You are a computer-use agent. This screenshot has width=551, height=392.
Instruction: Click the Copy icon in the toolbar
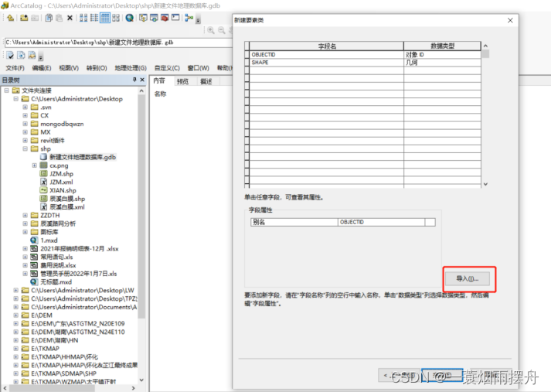[49, 18]
